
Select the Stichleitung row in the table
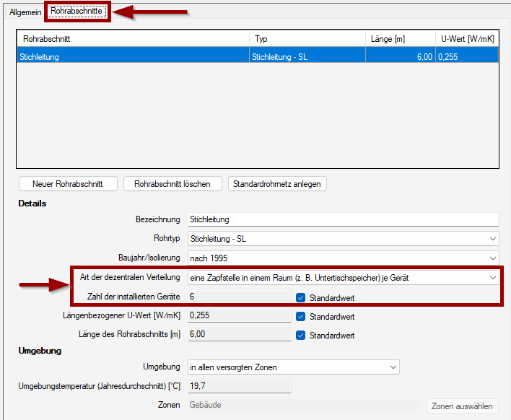(130, 56)
